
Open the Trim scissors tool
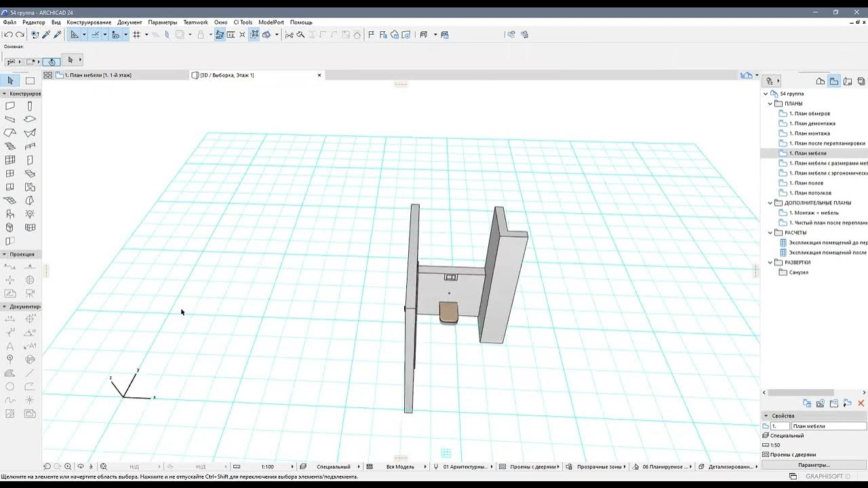tap(290, 35)
